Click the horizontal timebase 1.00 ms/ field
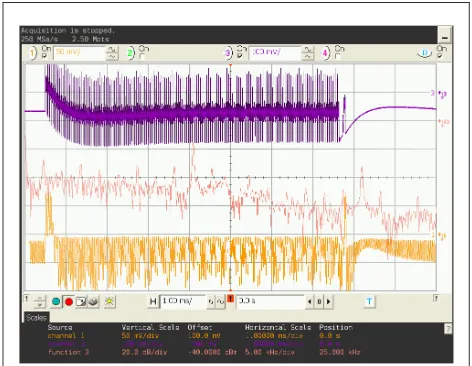472x366 pixels. [x=183, y=301]
